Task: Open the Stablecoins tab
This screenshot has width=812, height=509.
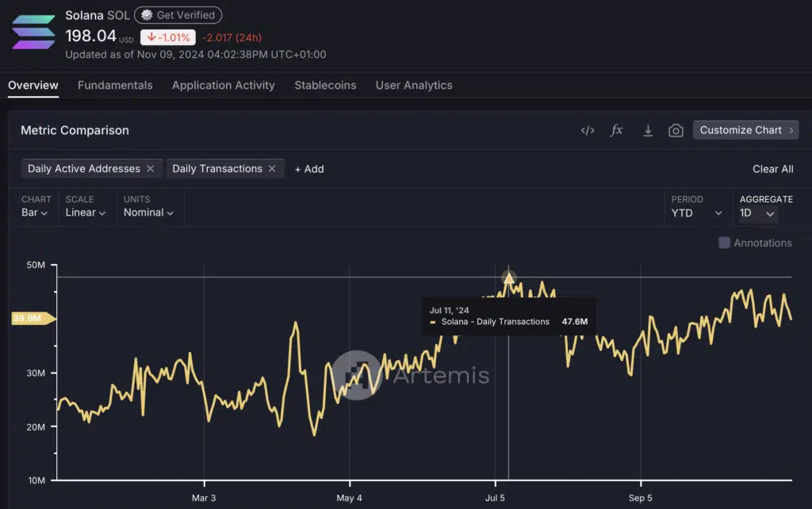Action: [325, 86]
